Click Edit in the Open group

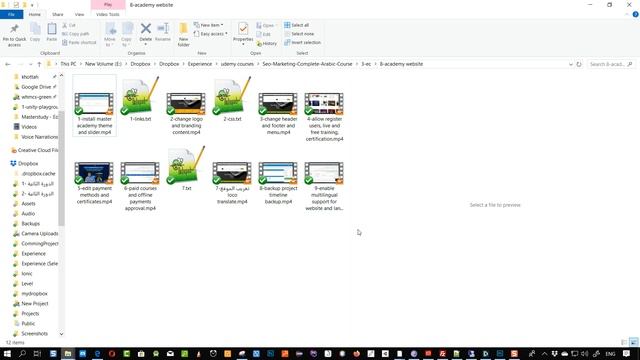pos(263,34)
